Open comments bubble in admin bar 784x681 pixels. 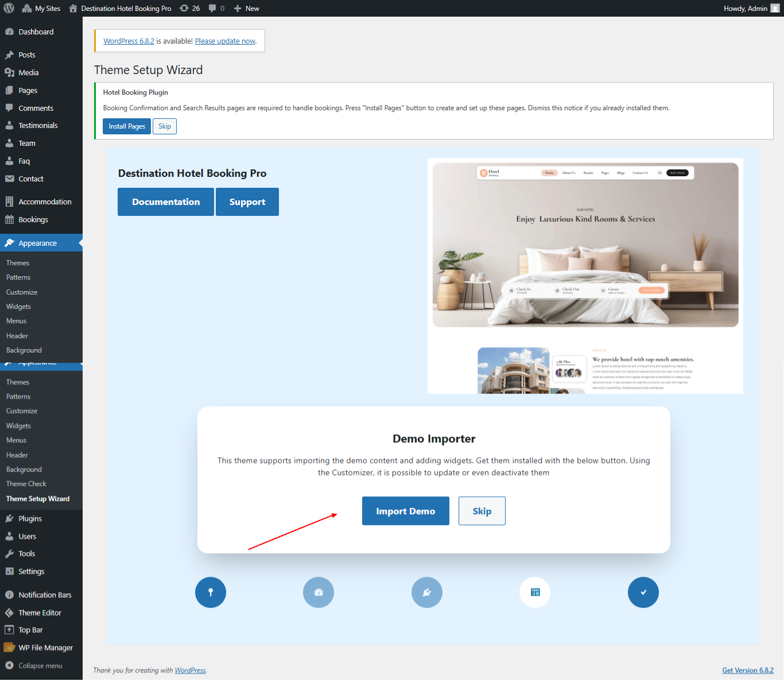pos(216,8)
